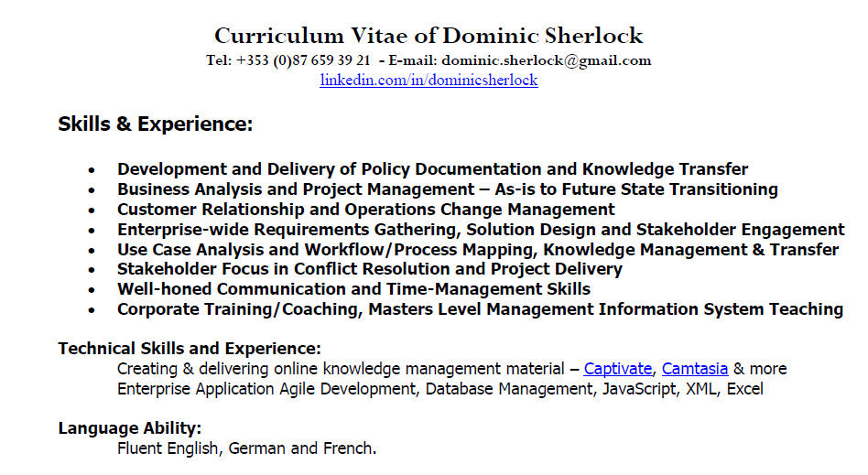Viewport: 868px width, 475px height.
Task: Click the Language Ability heading
Action: 130,428
